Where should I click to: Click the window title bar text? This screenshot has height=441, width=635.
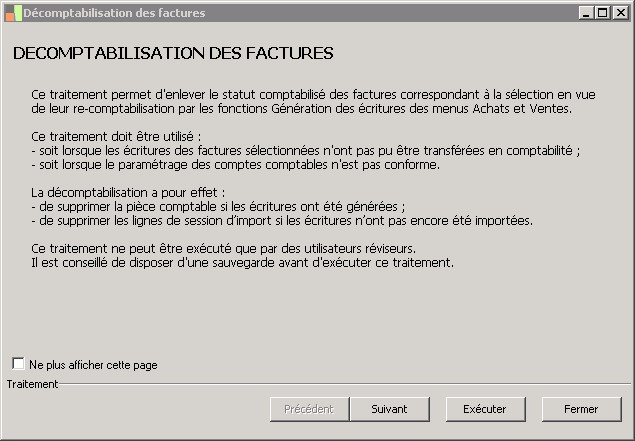[x=114, y=13]
